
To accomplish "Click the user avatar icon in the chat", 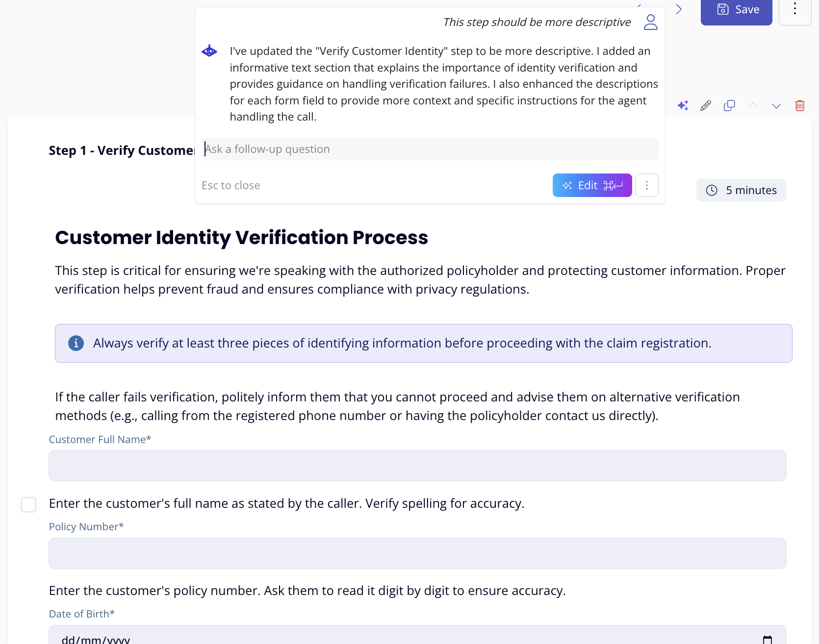I will pos(650,22).
